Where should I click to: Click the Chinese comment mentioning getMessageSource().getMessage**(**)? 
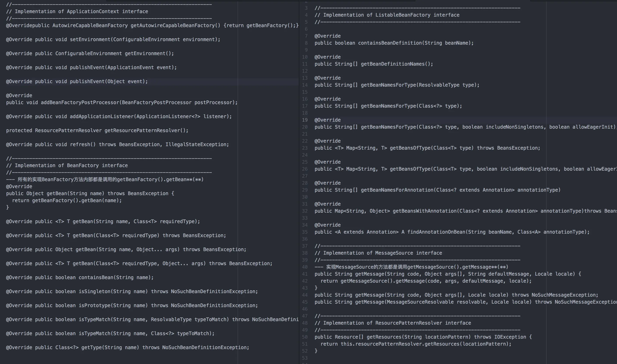411,267
